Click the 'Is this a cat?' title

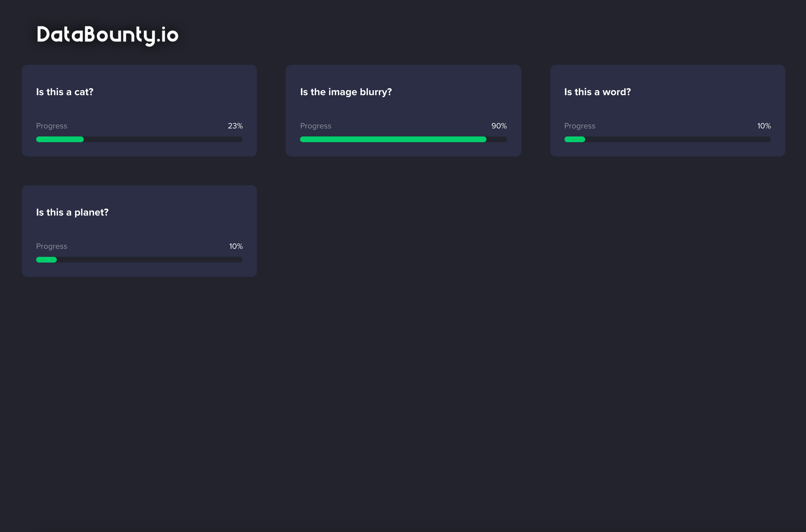coord(65,92)
